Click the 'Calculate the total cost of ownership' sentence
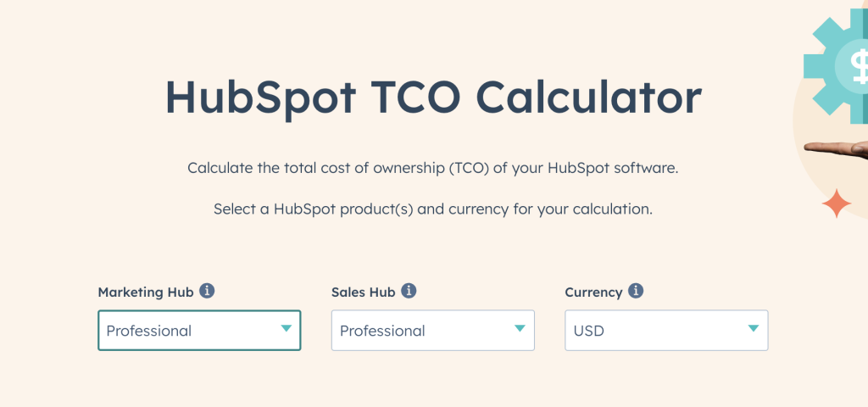 tap(433, 168)
